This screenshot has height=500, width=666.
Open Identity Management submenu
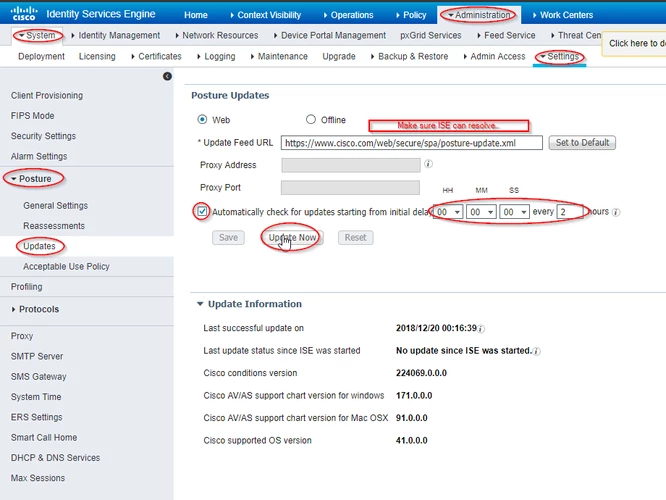tap(116, 35)
